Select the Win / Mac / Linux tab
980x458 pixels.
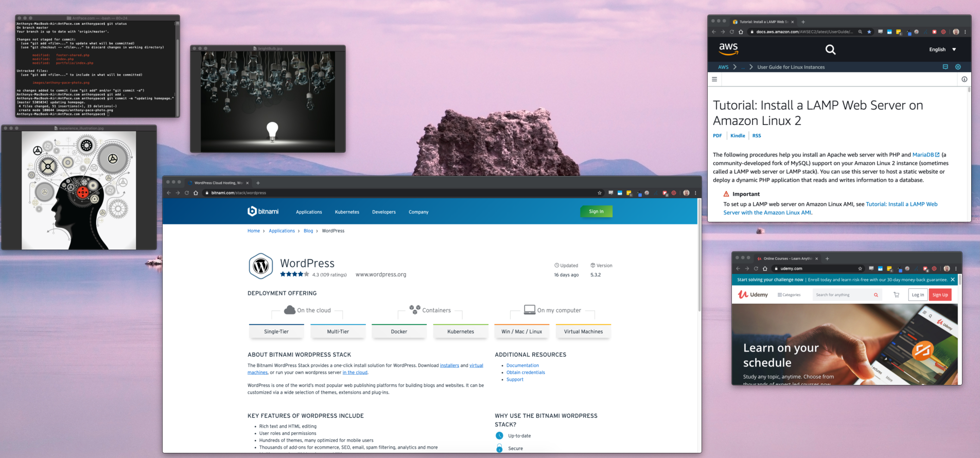click(x=522, y=331)
